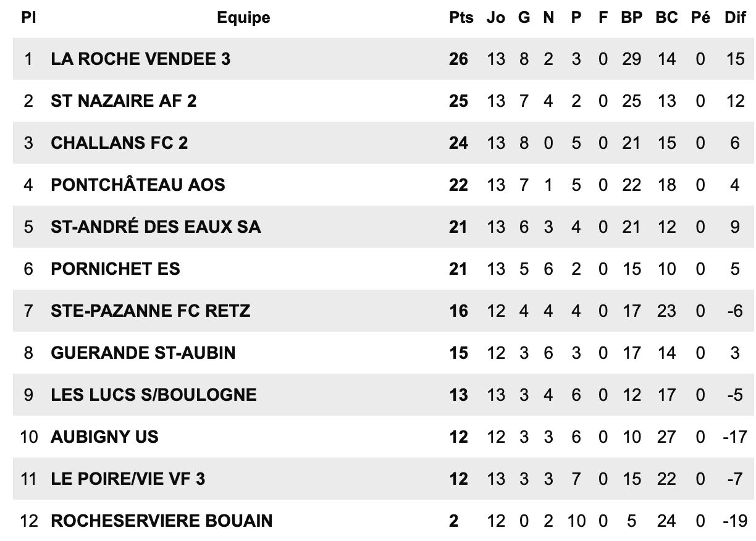Select ROCHESERVIERE BOUAIN team name

(162, 521)
